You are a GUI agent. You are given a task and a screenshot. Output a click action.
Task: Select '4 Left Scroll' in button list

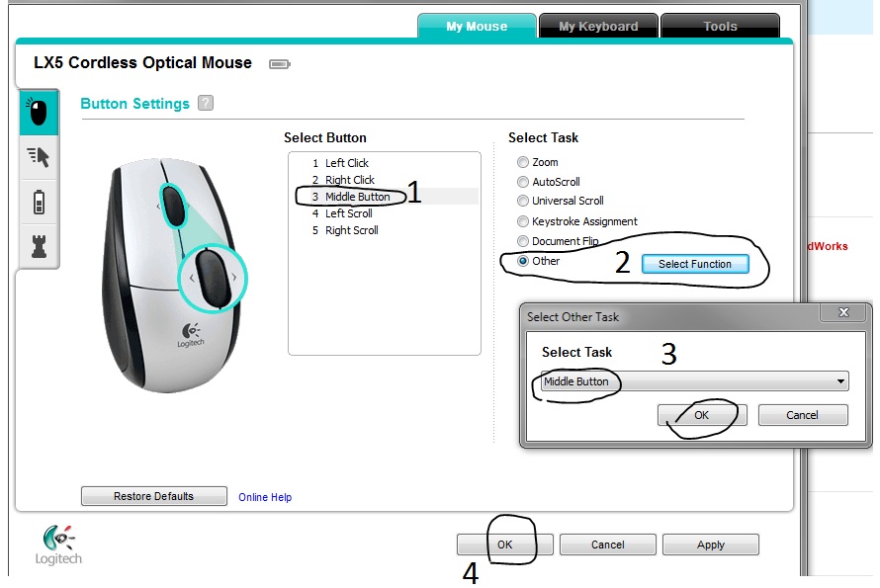coord(385,213)
